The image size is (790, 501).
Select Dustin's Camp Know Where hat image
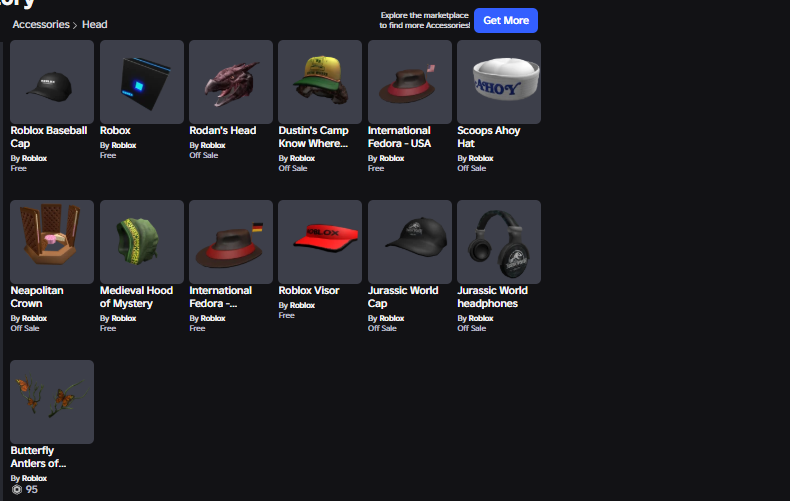(320, 82)
